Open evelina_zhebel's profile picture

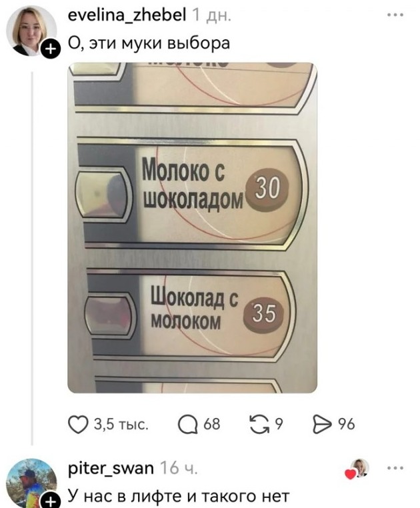31,31
